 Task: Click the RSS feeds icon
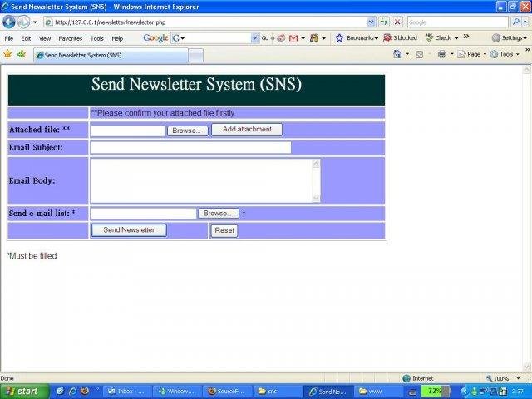pyautogui.click(x=419, y=54)
